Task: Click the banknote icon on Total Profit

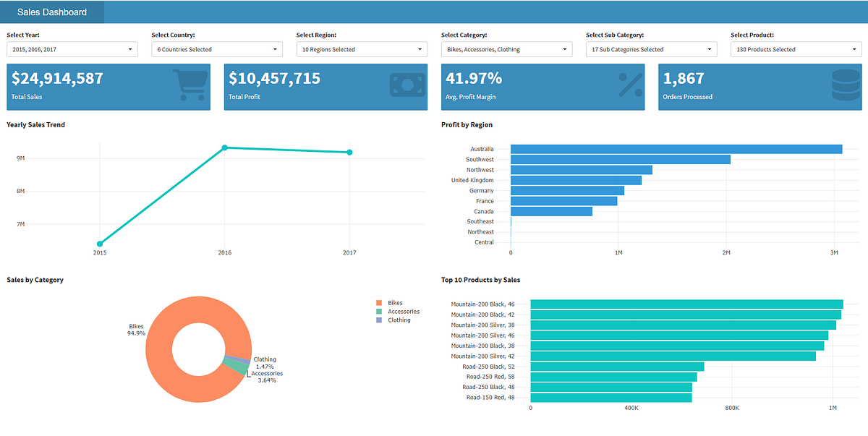Action: [407, 85]
